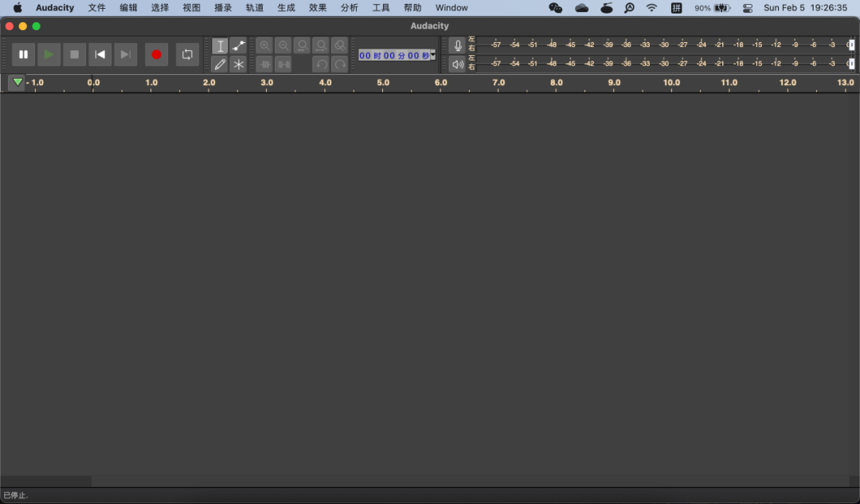
Task: Click the Stop button
Action: click(x=75, y=54)
